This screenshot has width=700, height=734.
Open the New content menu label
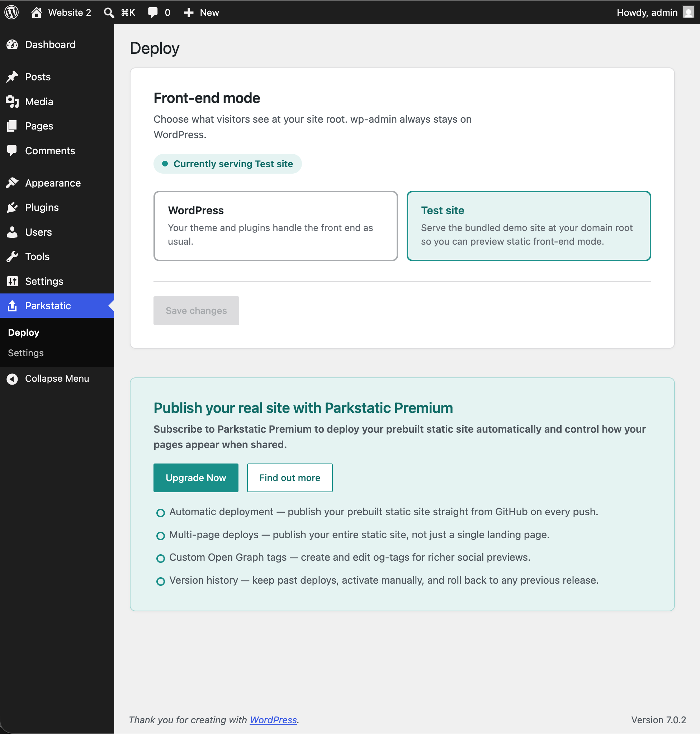click(209, 12)
